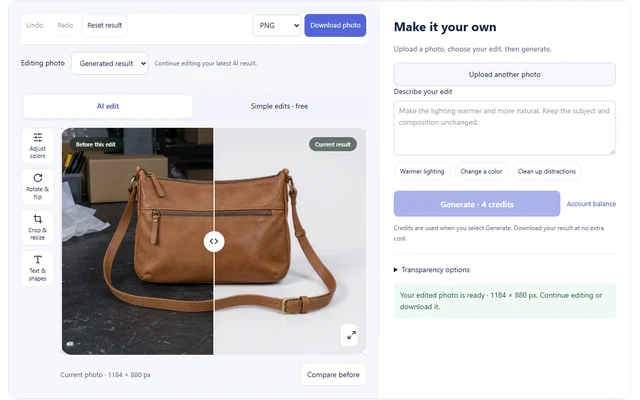
Task: Open the Text & shapes tool
Action: pos(38,268)
